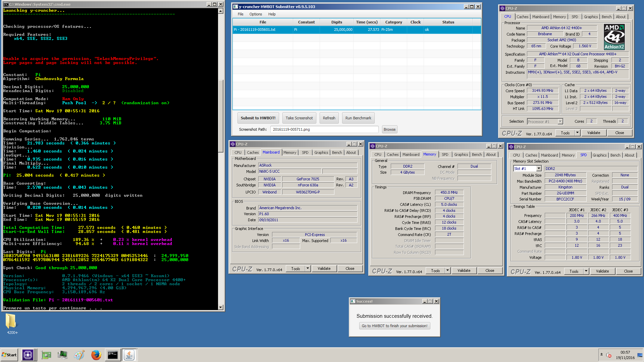Show hidden tray icons with the chevron

[601, 354]
